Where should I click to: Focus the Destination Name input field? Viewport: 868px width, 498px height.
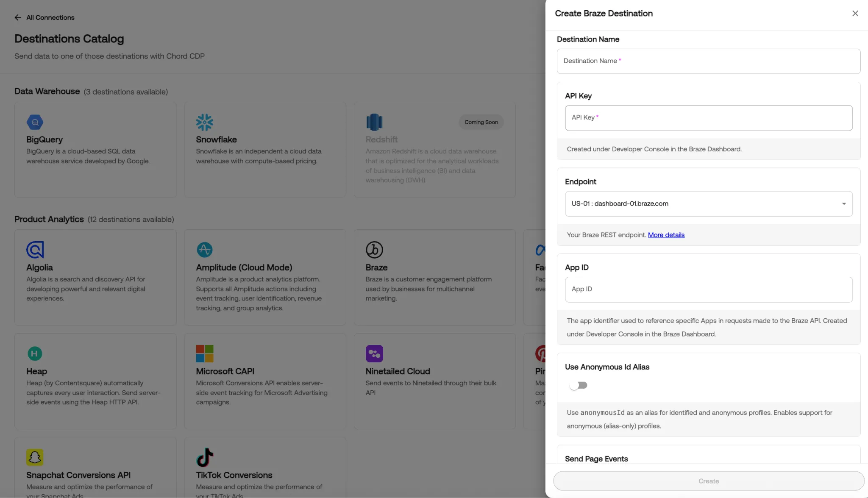click(x=709, y=61)
